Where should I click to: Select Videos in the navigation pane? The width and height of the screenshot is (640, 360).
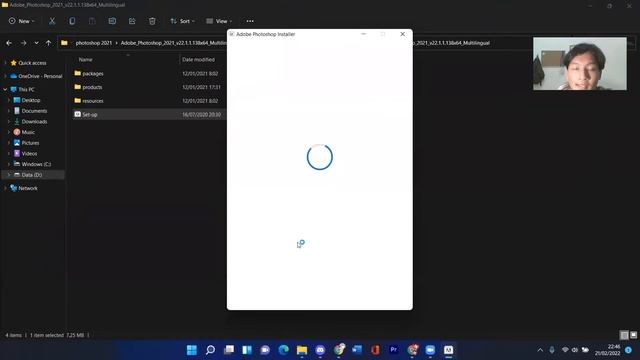coord(29,153)
